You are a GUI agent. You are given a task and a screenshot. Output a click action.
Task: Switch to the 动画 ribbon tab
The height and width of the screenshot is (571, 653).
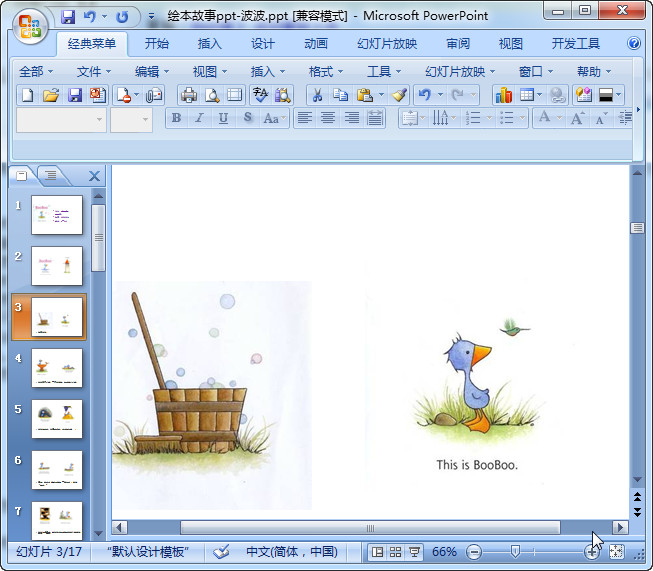tap(316, 44)
